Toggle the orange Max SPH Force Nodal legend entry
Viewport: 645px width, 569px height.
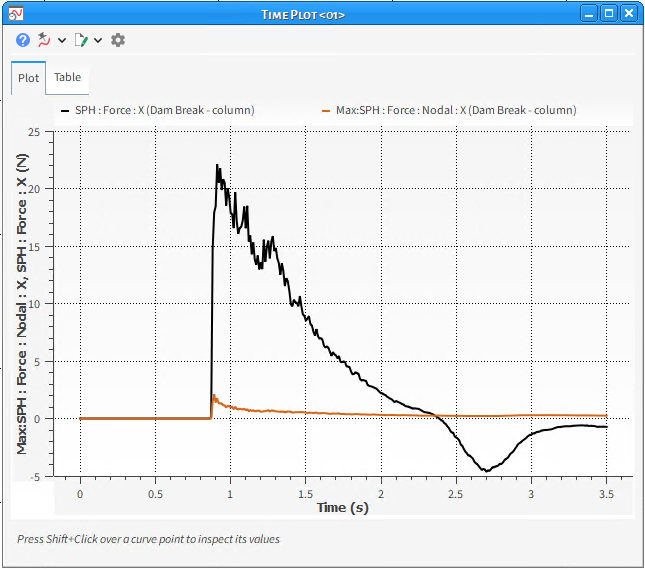449,110
